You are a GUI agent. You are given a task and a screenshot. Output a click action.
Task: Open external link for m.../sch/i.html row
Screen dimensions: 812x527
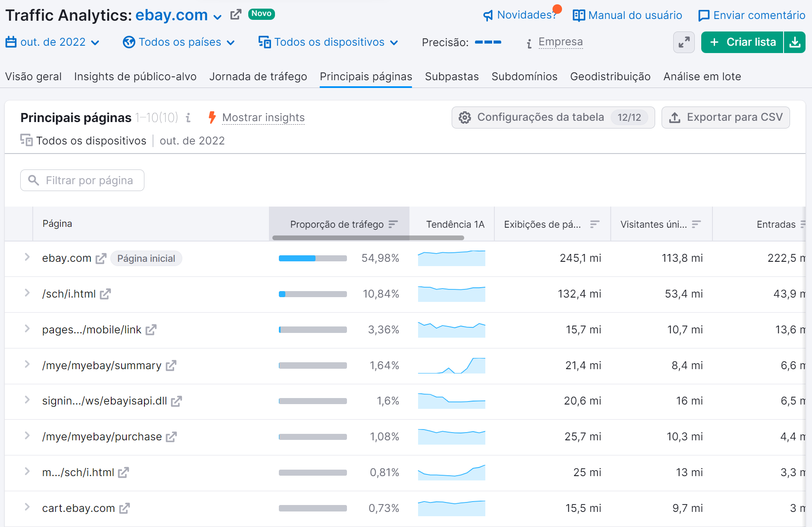pyautogui.click(x=124, y=473)
